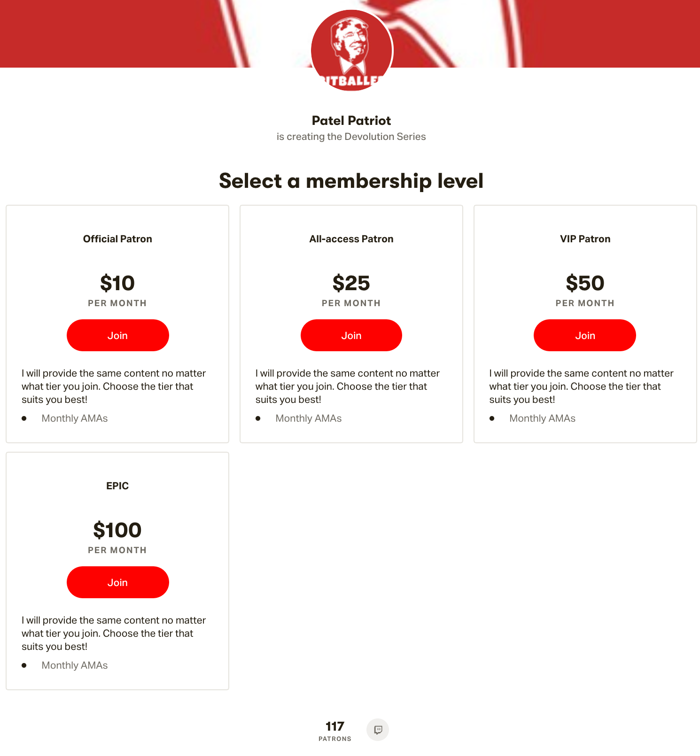Join the Official Patron $10 tier
The image size is (700, 756).
pos(117,335)
